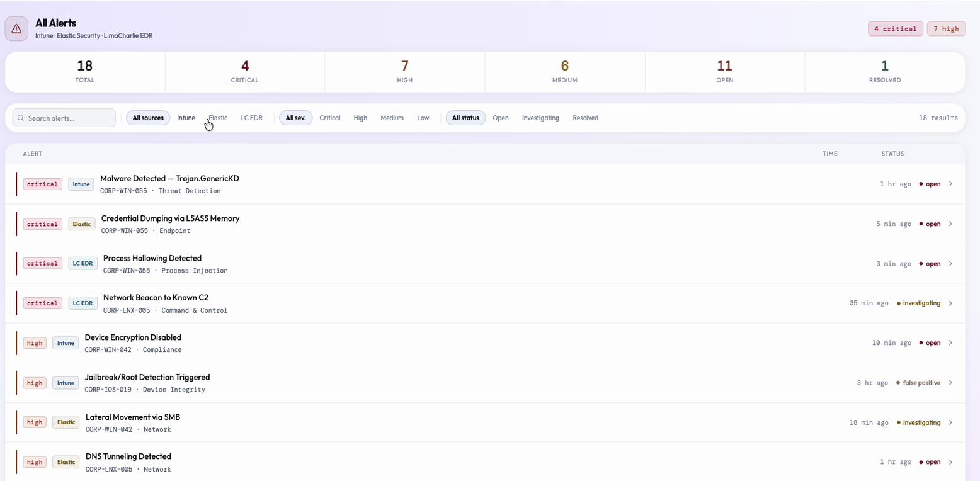Expand the DNS Tunneling Detected chevron
The height and width of the screenshot is (481, 980).
coord(950,462)
